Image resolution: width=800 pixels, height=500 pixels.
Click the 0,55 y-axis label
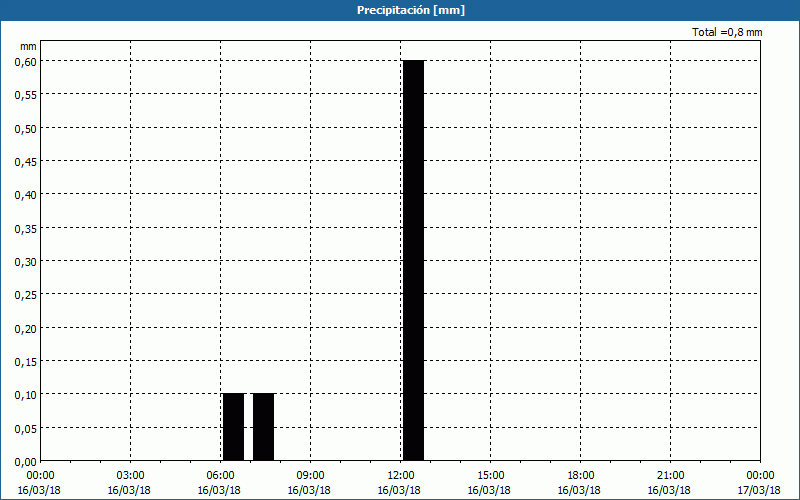pyautogui.click(x=26, y=95)
